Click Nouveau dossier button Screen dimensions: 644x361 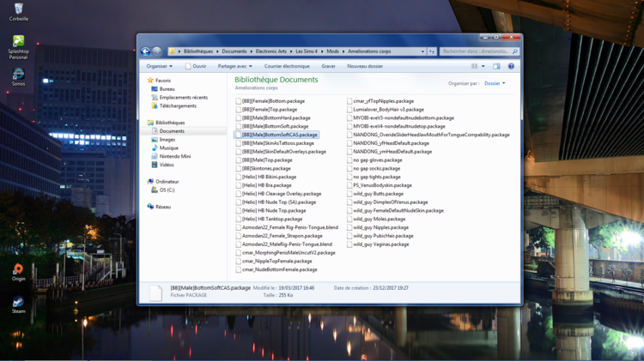[365, 66]
